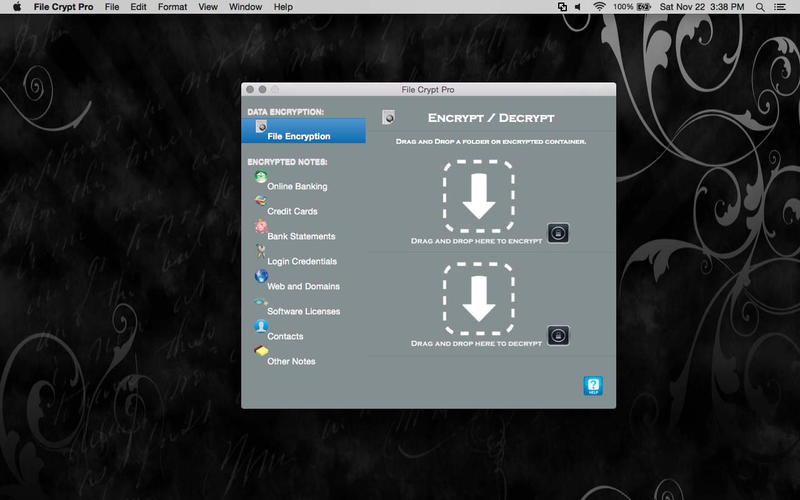Click the Login Credentials keys icon
Image resolution: width=800 pixels, height=500 pixels.
point(261,251)
